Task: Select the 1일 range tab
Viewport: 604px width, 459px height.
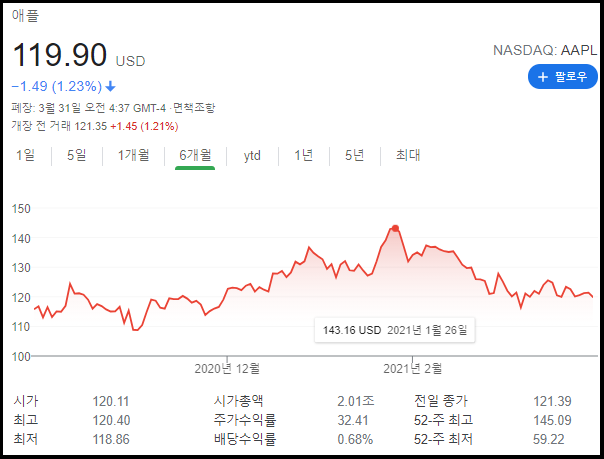Action: click(x=25, y=155)
